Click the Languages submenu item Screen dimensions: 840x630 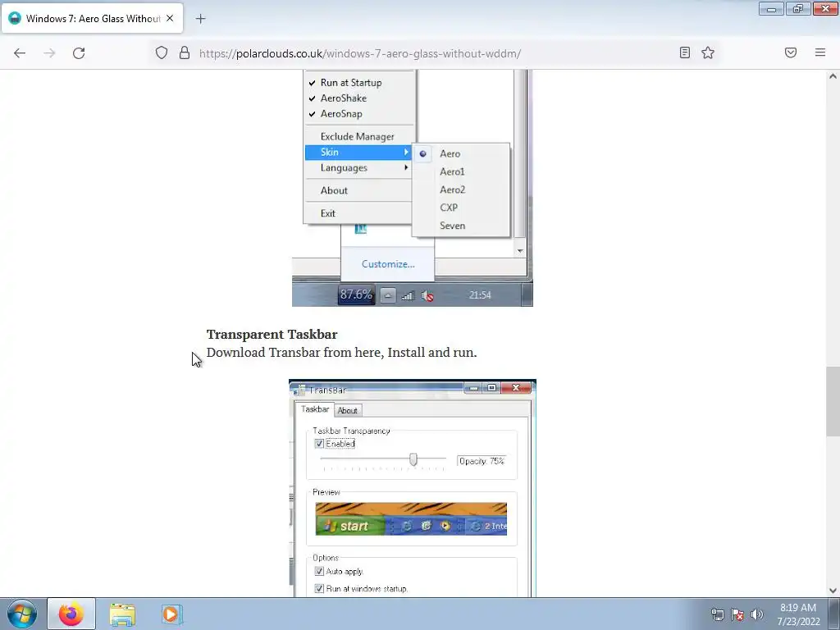(x=358, y=167)
